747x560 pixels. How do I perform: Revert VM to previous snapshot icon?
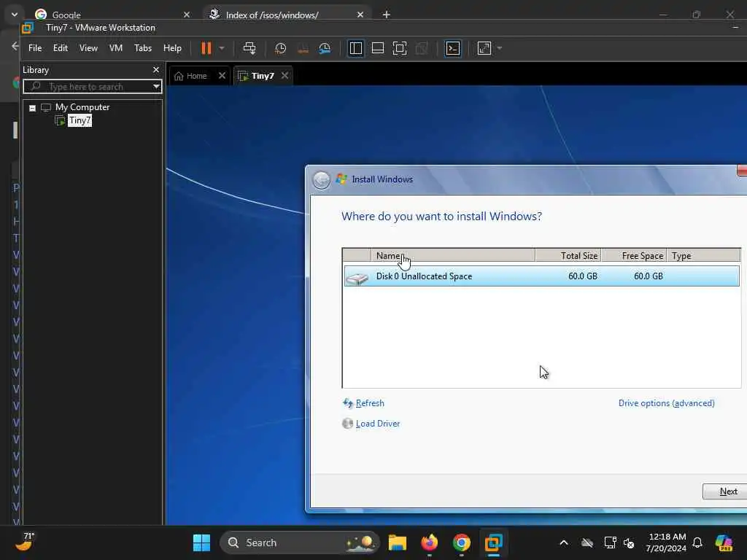click(x=303, y=48)
